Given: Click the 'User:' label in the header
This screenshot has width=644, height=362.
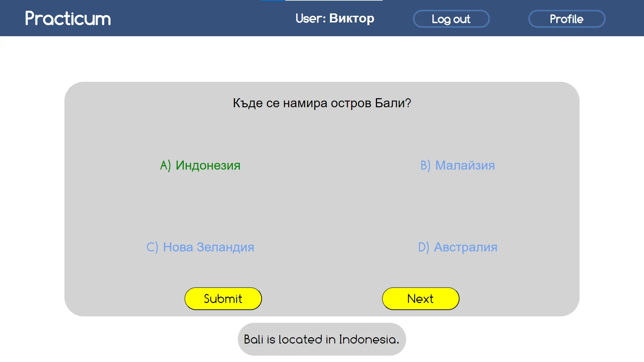Looking at the screenshot, I should pyautogui.click(x=311, y=18).
